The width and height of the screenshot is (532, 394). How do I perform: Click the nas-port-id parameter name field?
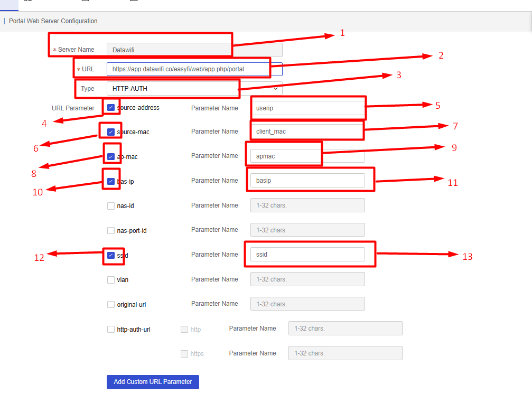point(307,230)
